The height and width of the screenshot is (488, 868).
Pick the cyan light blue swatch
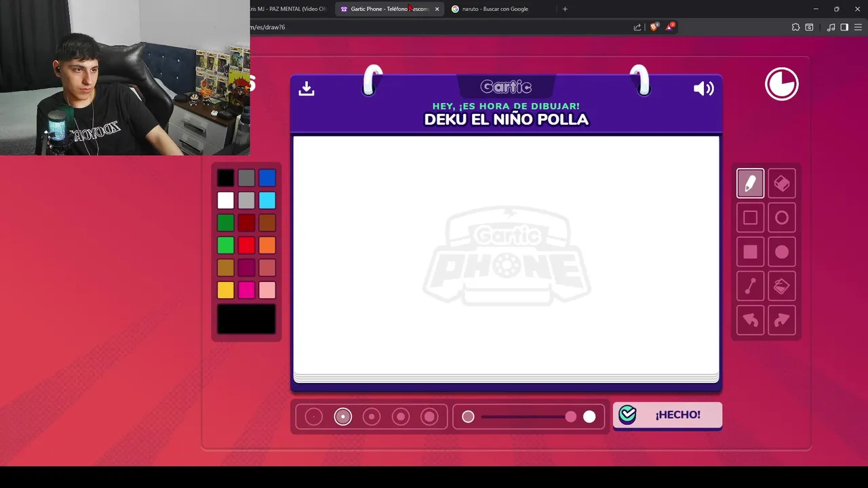pyautogui.click(x=267, y=201)
